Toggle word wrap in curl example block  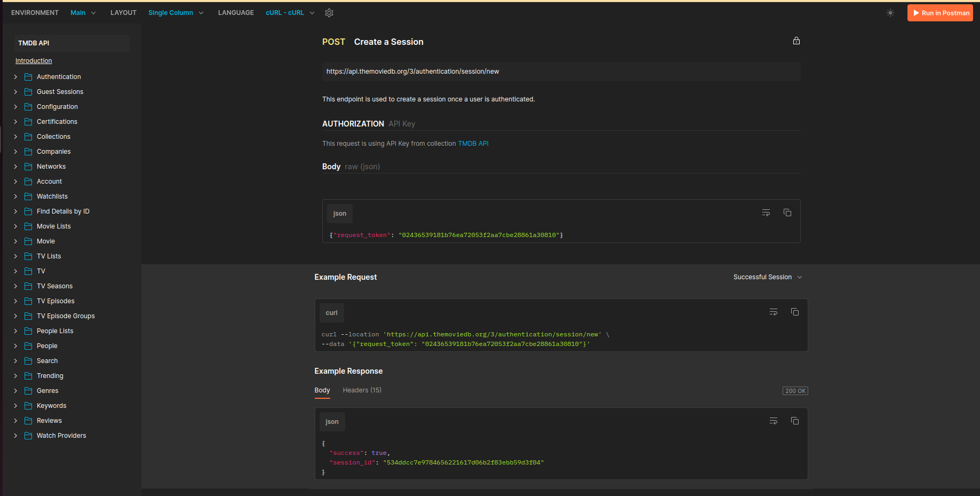[x=774, y=312]
